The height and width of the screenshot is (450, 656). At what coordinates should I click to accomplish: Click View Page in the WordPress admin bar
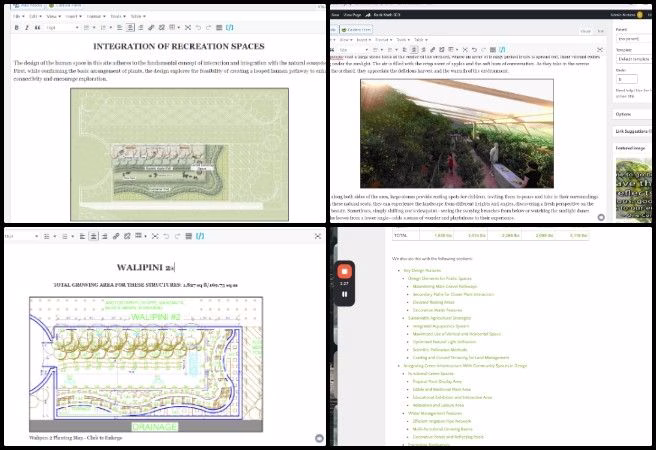point(352,15)
